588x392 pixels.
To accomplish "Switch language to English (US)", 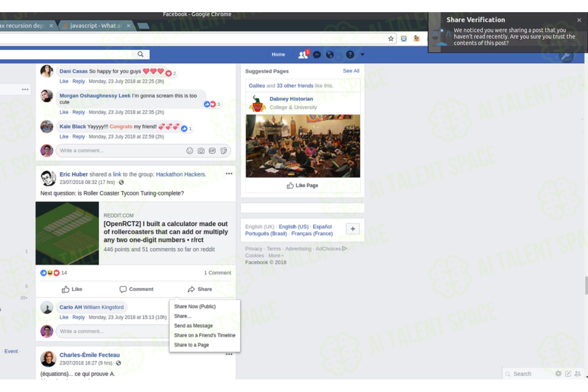I will (x=294, y=227).
